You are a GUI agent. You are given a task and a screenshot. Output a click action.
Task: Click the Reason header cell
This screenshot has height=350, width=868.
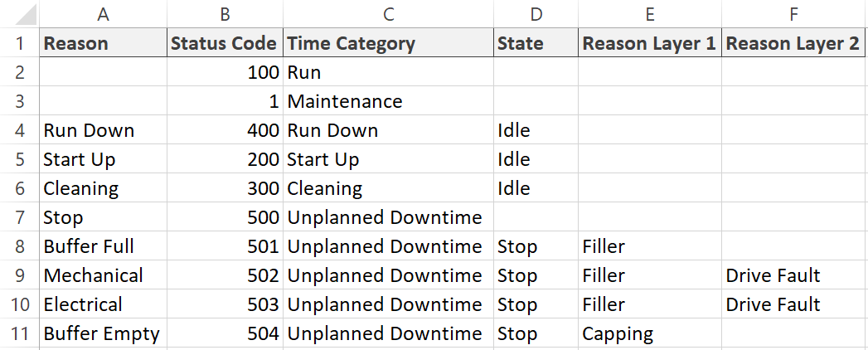pyautogui.click(x=103, y=43)
